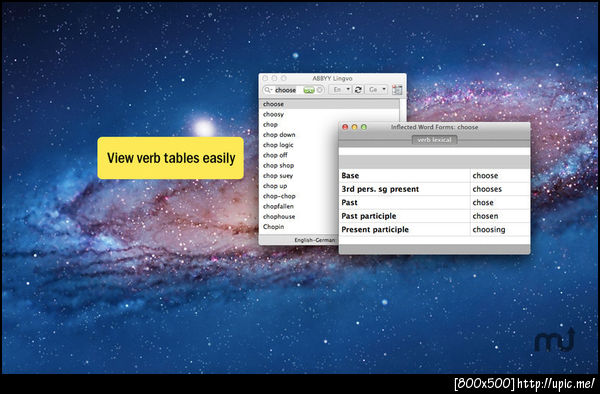Click the "3rd pers. sg present" row label
This screenshot has height=394, width=600.
coord(380,189)
